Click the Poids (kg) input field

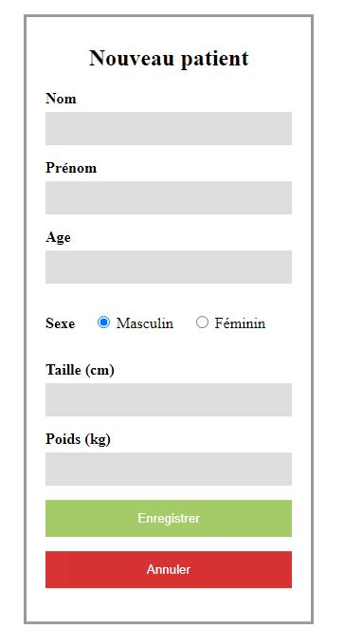click(169, 469)
